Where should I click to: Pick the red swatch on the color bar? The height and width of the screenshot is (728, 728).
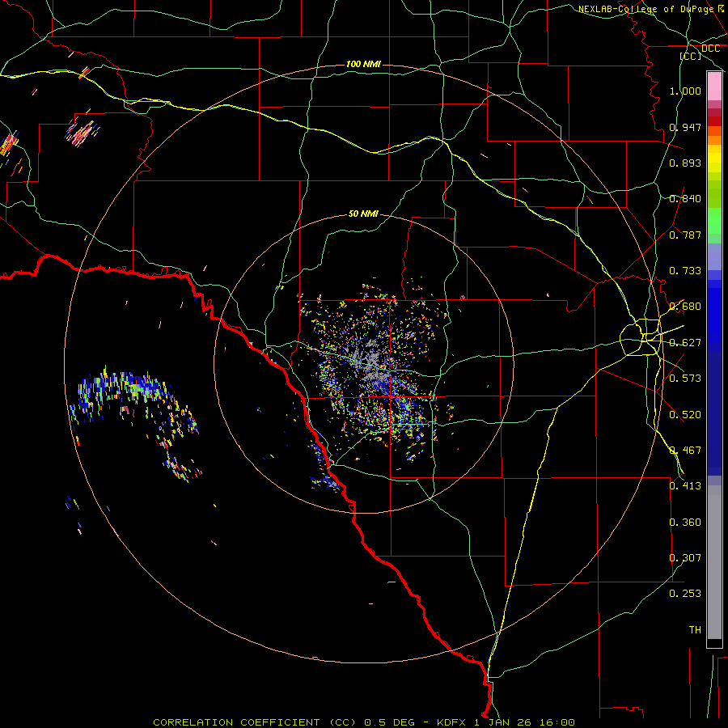coord(714,121)
